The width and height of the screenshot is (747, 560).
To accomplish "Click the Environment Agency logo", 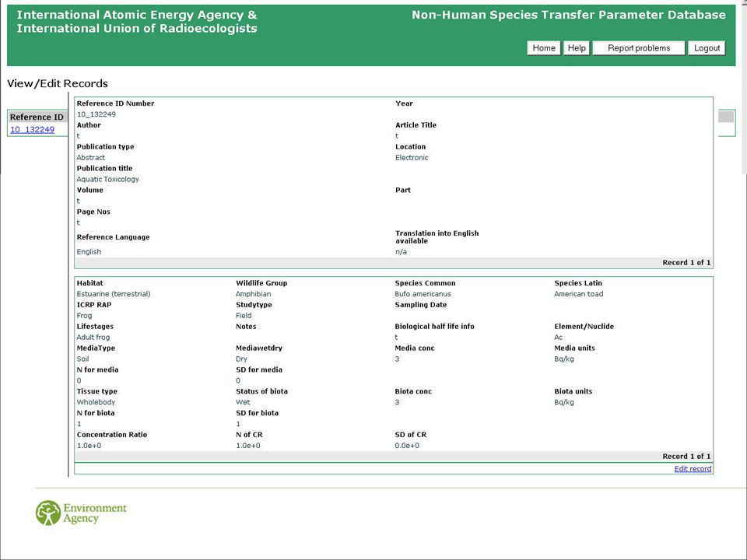I will (82, 513).
